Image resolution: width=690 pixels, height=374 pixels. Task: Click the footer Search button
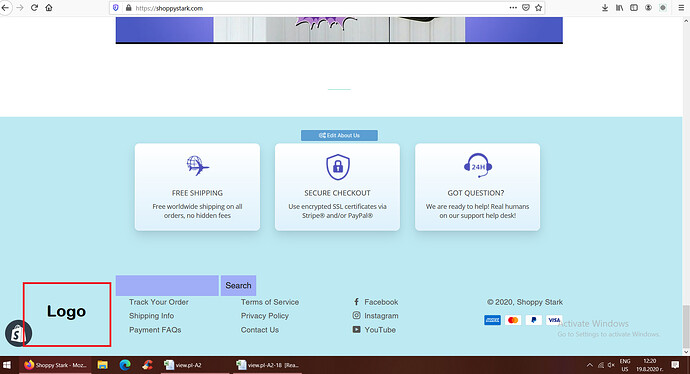click(238, 286)
